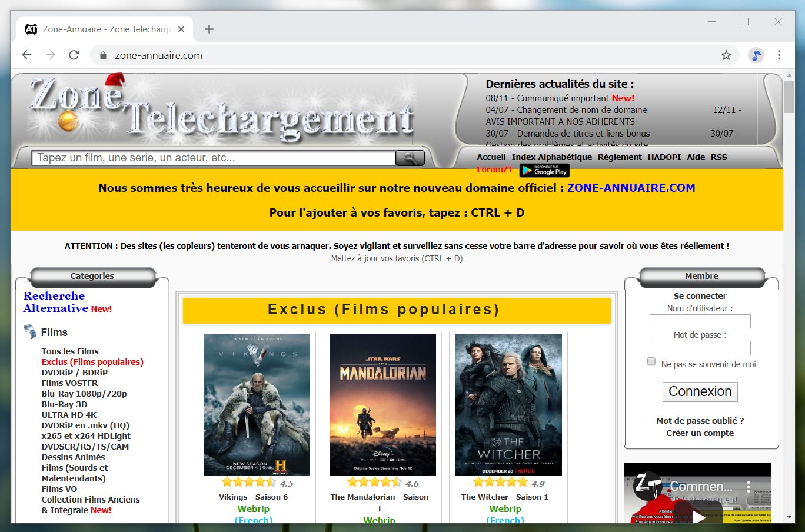Open the Google Play badge
Viewport: 805px width, 532px height.
pos(544,171)
